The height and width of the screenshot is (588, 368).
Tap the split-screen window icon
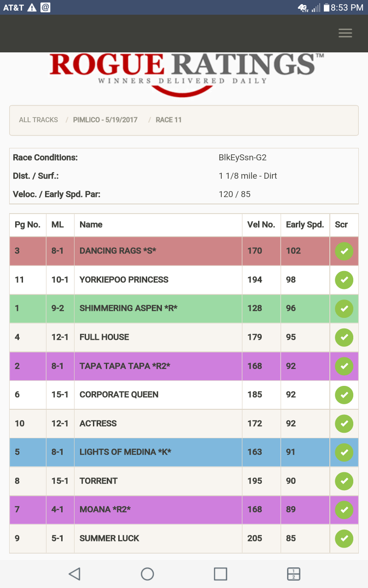293,574
